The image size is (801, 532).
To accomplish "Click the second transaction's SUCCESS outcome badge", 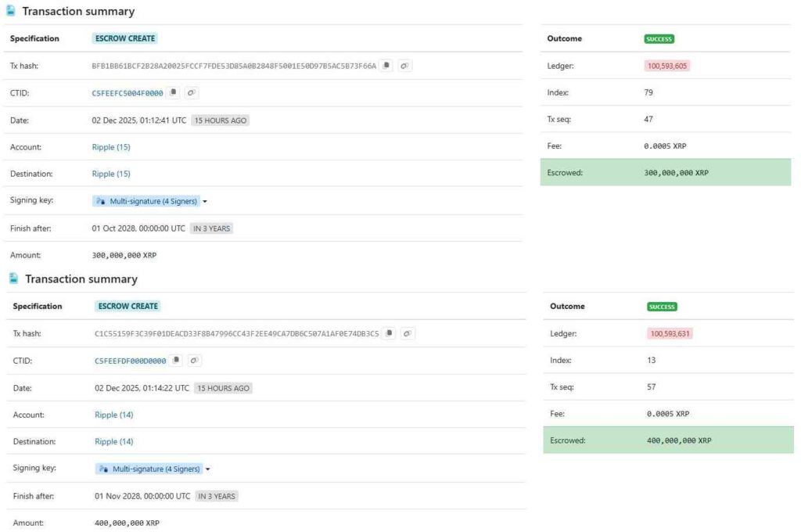I will [662, 307].
